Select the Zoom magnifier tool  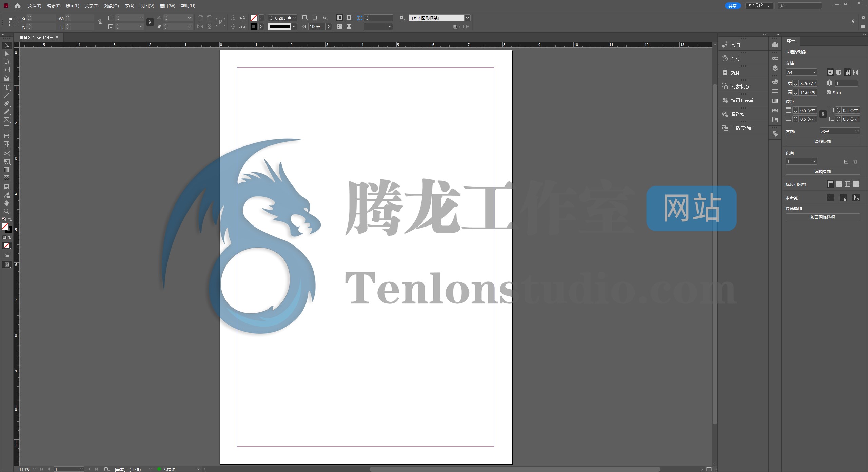(7, 211)
